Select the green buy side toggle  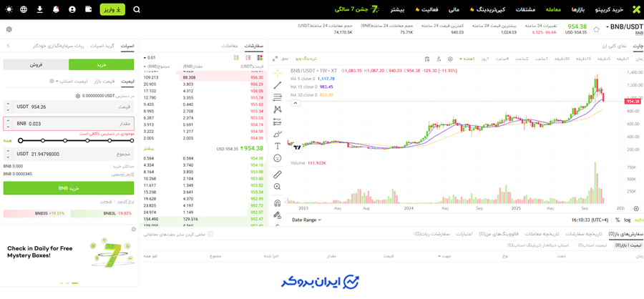(101, 64)
